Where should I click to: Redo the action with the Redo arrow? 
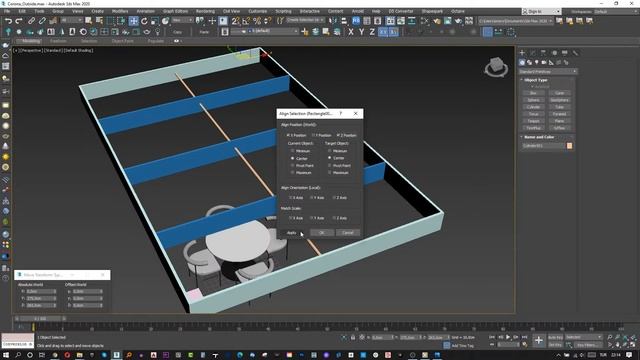[19, 21]
